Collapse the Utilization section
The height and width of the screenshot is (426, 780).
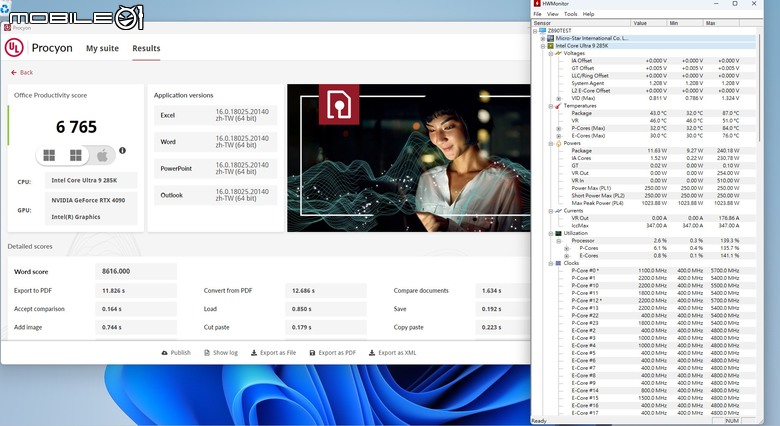pyautogui.click(x=551, y=233)
